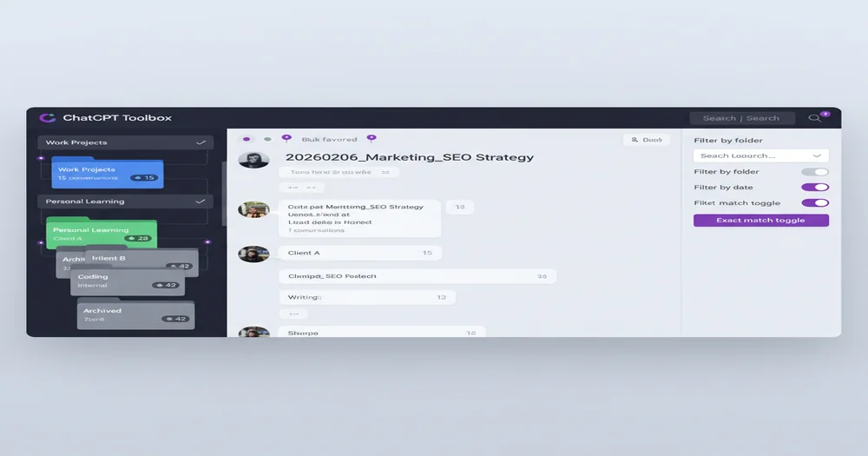Image resolution: width=868 pixels, height=456 pixels.
Task: Click the avatar beside 20260206_Marketing_SEO Strategy title
Action: [x=253, y=160]
